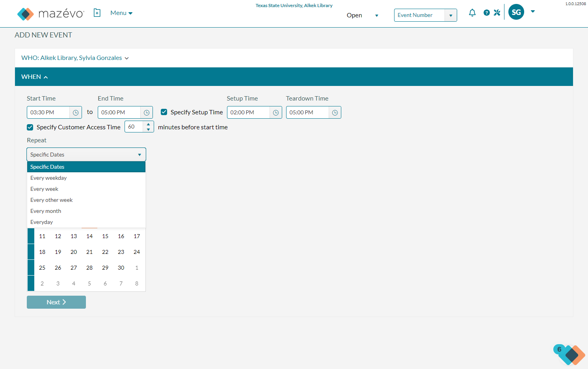
Task: Select Every weekday option
Action: tap(86, 178)
